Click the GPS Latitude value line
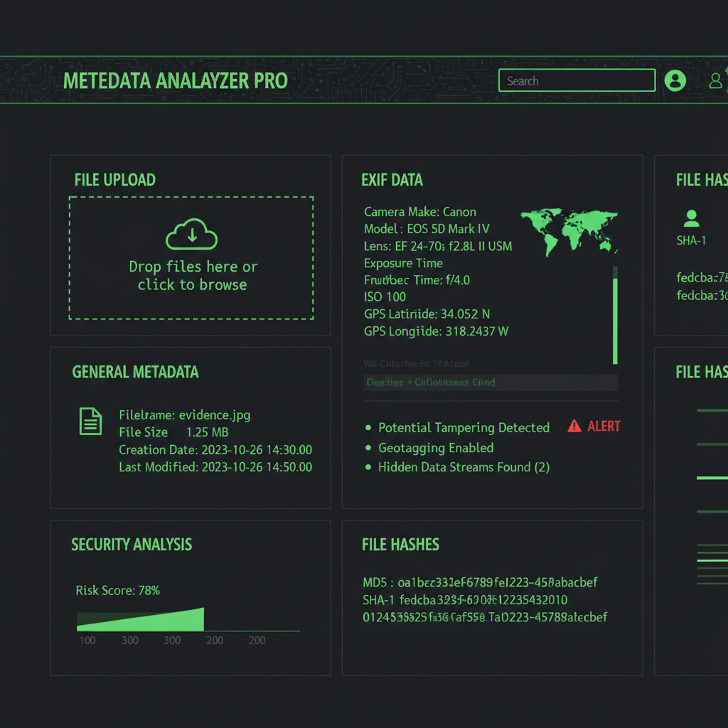 427,314
